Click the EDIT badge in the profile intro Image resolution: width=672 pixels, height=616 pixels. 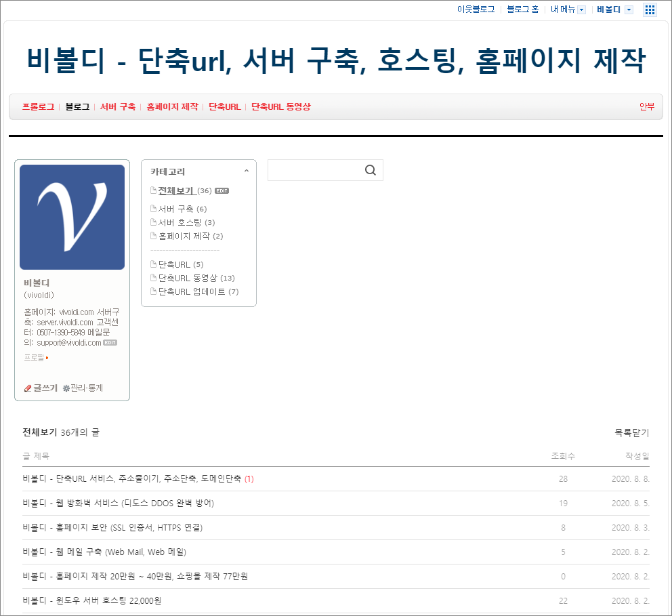tap(110, 342)
